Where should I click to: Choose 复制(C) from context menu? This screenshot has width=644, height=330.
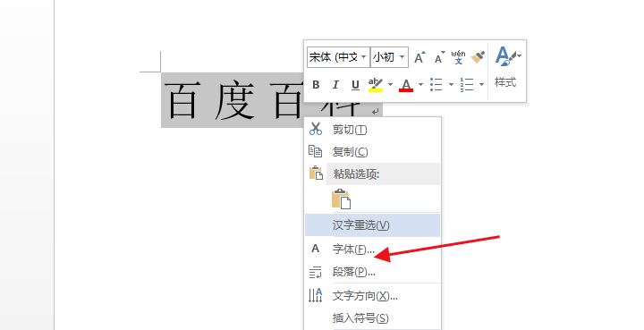(372, 152)
